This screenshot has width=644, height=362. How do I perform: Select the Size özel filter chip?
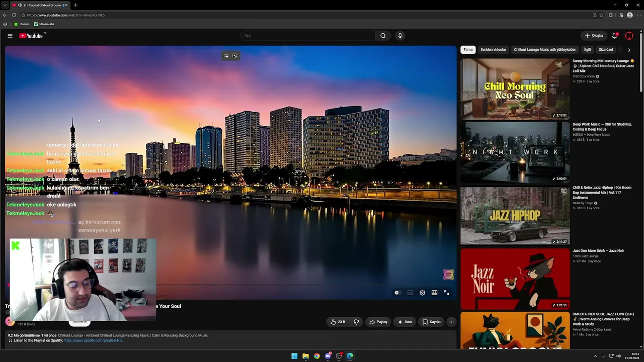click(x=606, y=50)
